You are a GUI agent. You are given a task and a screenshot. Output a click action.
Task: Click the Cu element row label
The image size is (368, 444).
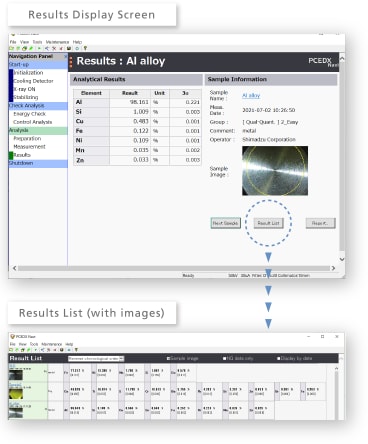80,121
